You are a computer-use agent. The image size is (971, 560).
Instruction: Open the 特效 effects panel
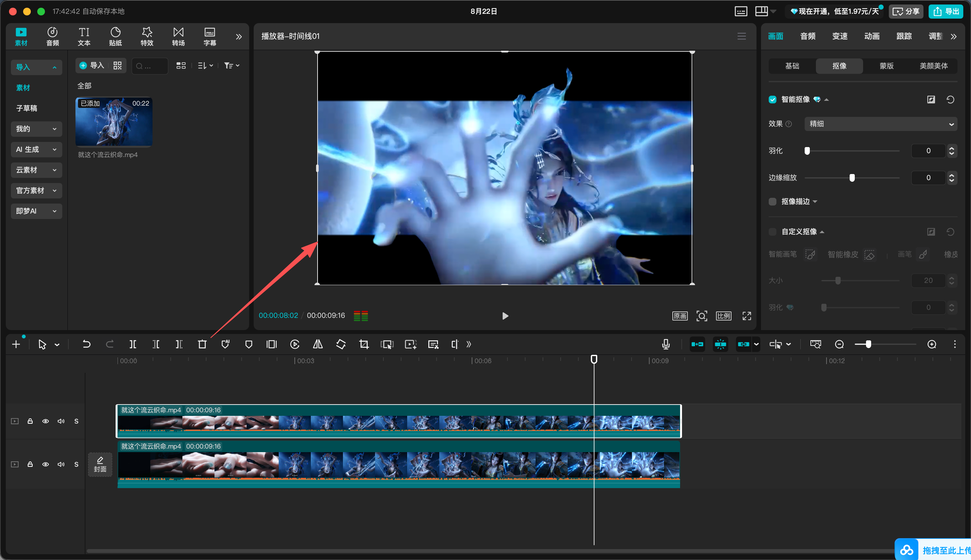tap(147, 37)
